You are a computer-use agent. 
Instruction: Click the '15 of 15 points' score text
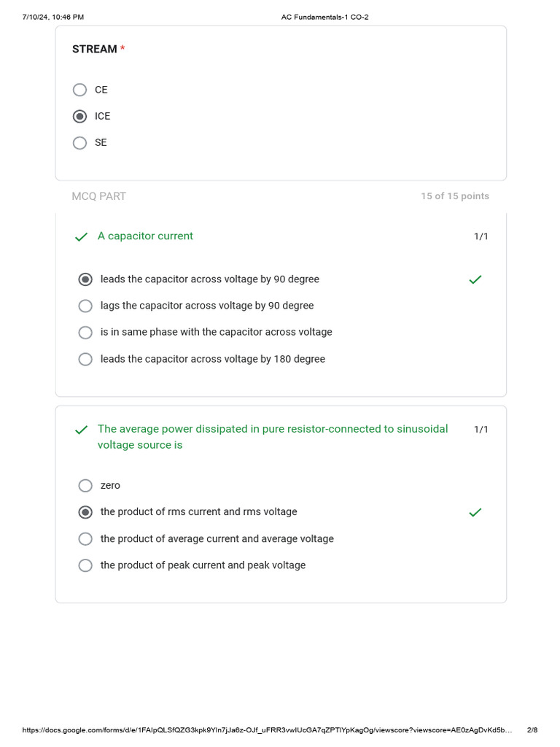[454, 196]
